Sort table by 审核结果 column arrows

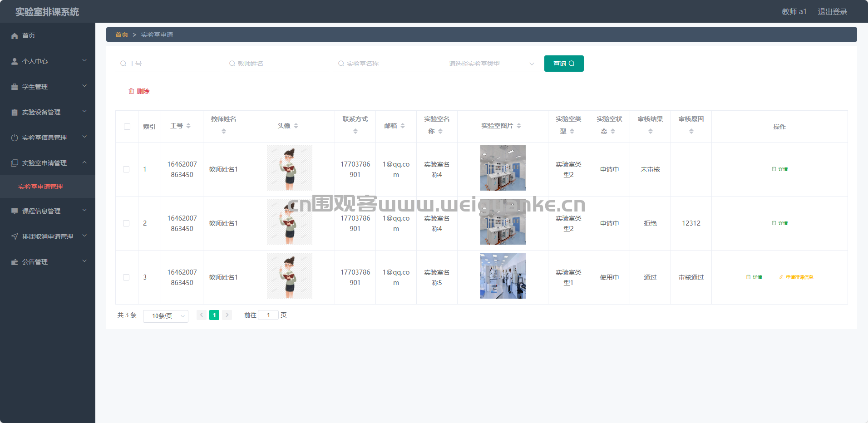pos(651,131)
